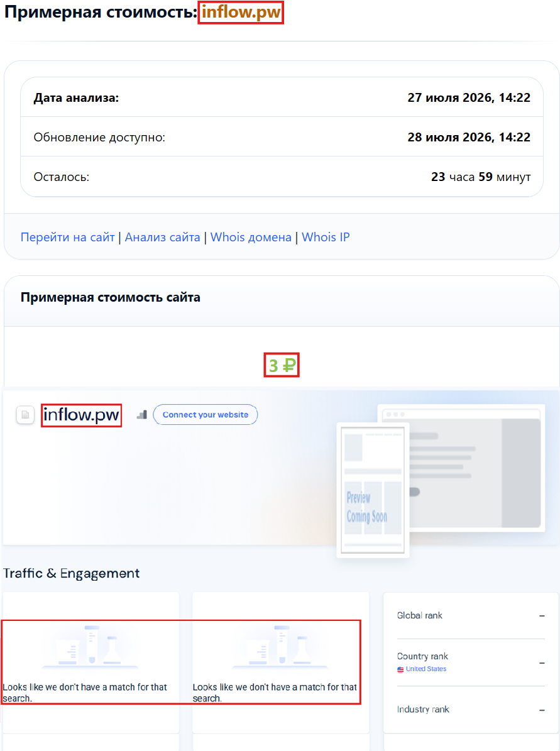
Task: Click the 'Обновление доступно:' label
Action: tap(99, 138)
